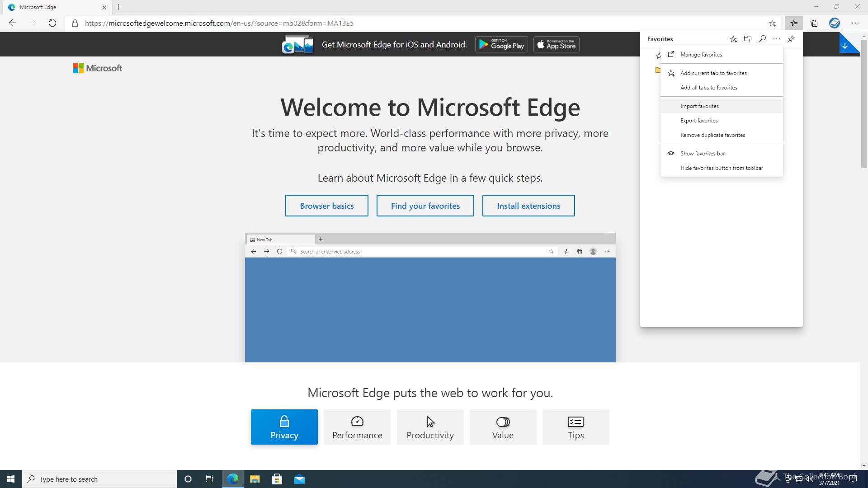
Task: Click the Microsoft logo on the page
Action: tap(98, 68)
